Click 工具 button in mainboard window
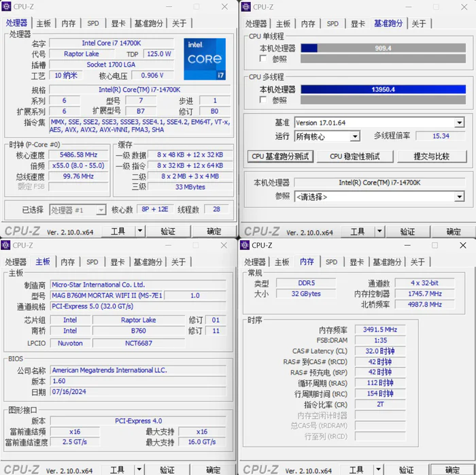 [117, 470]
